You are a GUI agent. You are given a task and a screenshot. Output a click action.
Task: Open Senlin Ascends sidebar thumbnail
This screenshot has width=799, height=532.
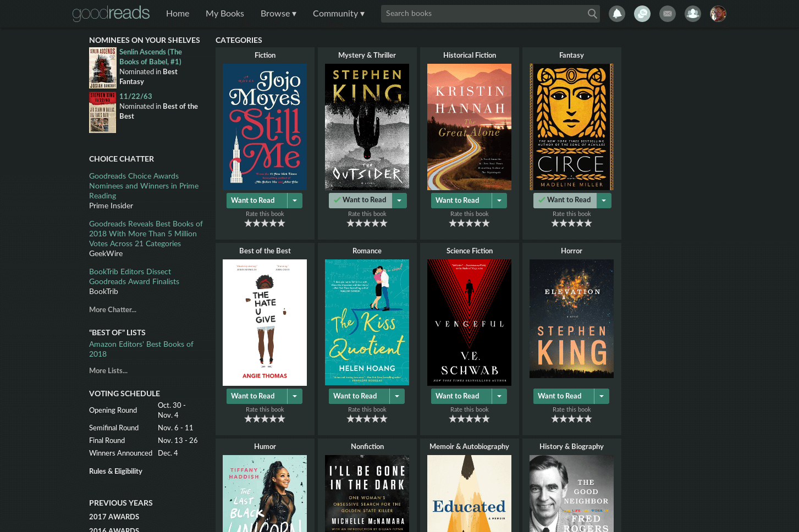click(x=103, y=68)
